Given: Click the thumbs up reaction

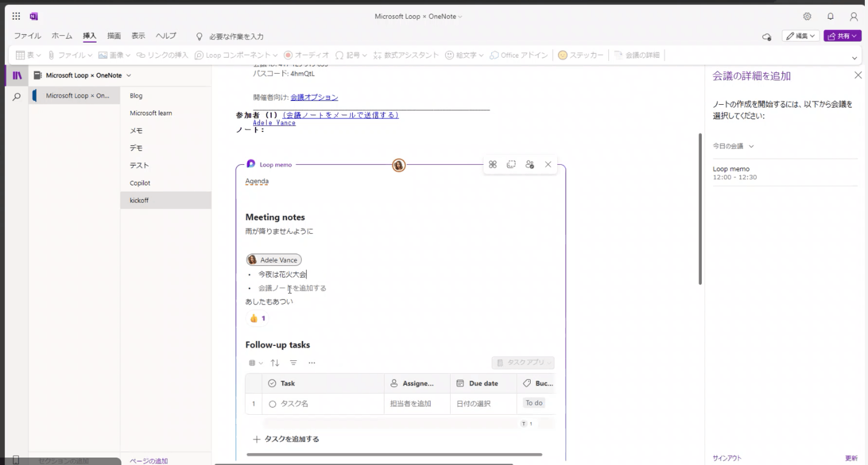Looking at the screenshot, I should (257, 318).
